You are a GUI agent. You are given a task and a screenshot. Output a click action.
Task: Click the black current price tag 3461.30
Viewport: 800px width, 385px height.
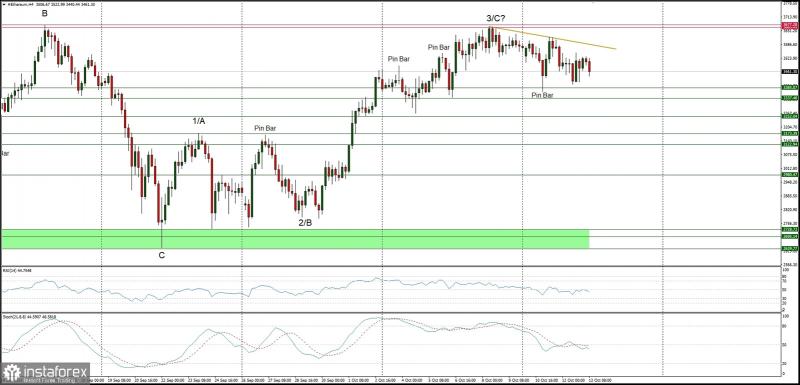(x=790, y=71)
